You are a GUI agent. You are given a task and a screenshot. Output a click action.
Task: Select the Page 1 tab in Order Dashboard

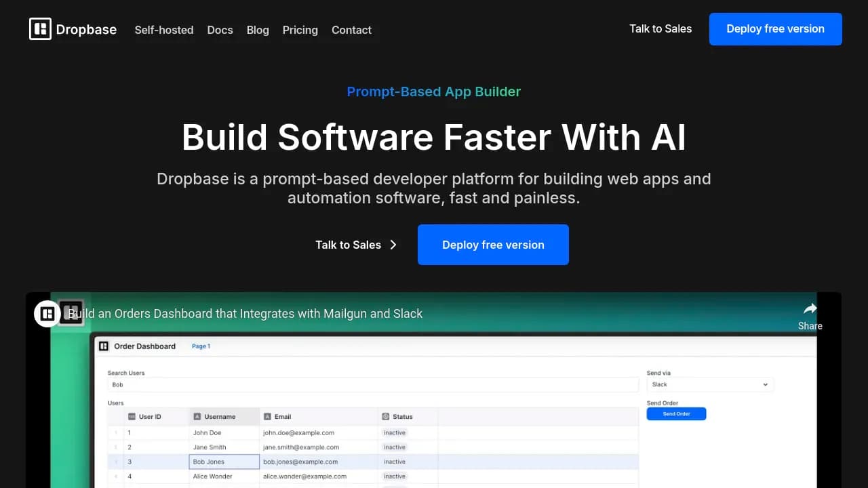(201, 346)
